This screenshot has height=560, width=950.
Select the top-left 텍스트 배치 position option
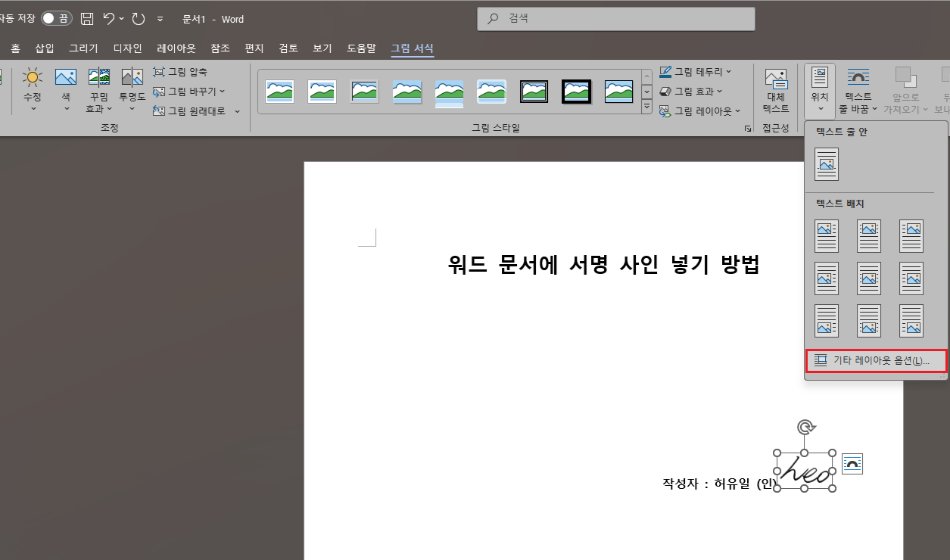(826, 235)
